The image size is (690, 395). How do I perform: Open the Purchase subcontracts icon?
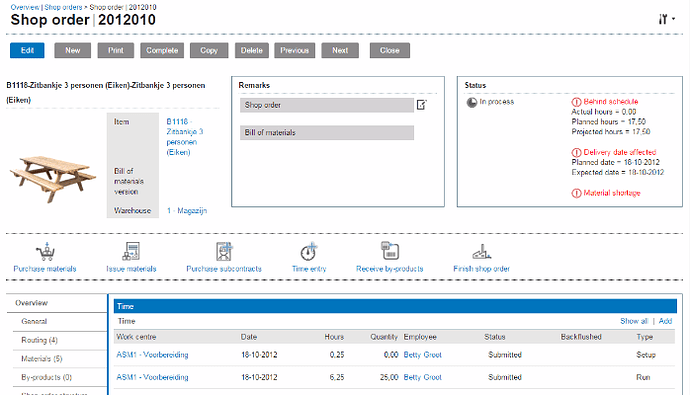tap(224, 252)
